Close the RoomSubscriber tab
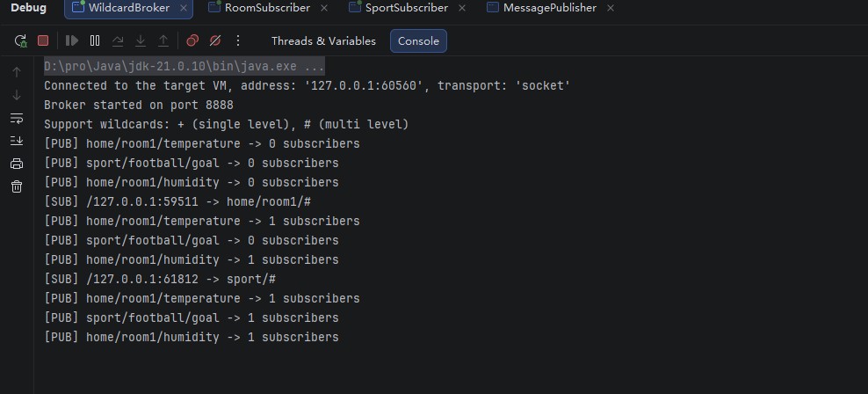868x394 pixels. (324, 8)
